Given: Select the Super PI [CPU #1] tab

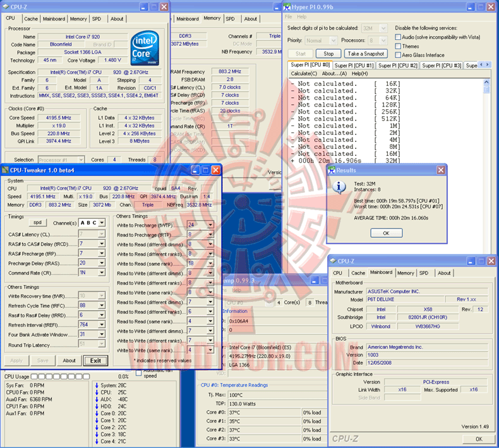Looking at the screenshot, I should click(x=354, y=65).
